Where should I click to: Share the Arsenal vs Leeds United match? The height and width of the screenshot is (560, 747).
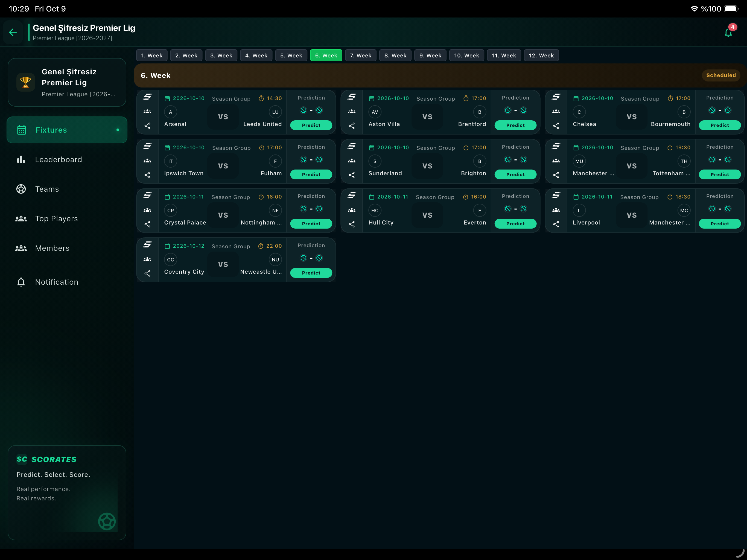(148, 126)
